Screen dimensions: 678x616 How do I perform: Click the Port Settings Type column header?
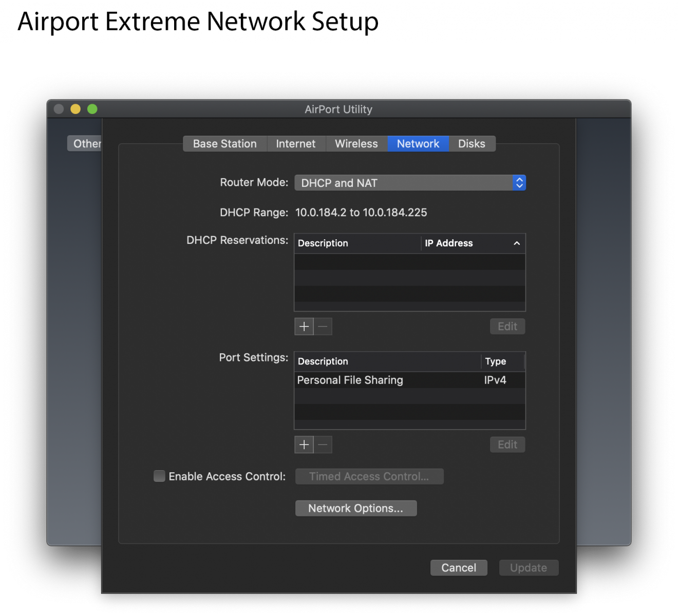pos(503,361)
